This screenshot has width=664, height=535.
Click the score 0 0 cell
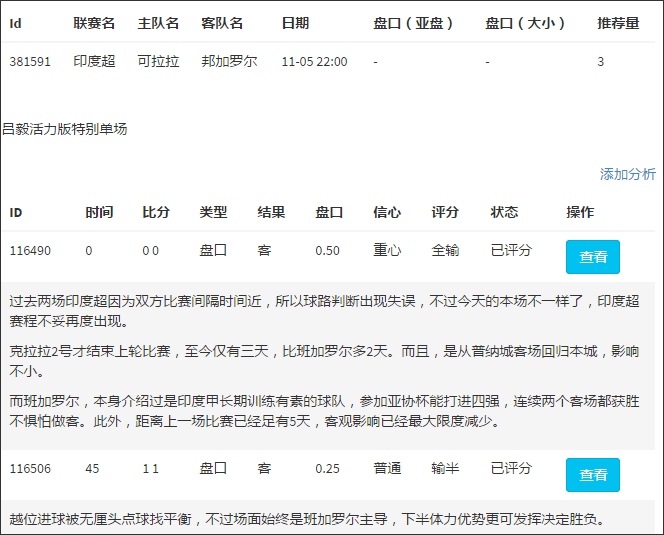(150, 251)
